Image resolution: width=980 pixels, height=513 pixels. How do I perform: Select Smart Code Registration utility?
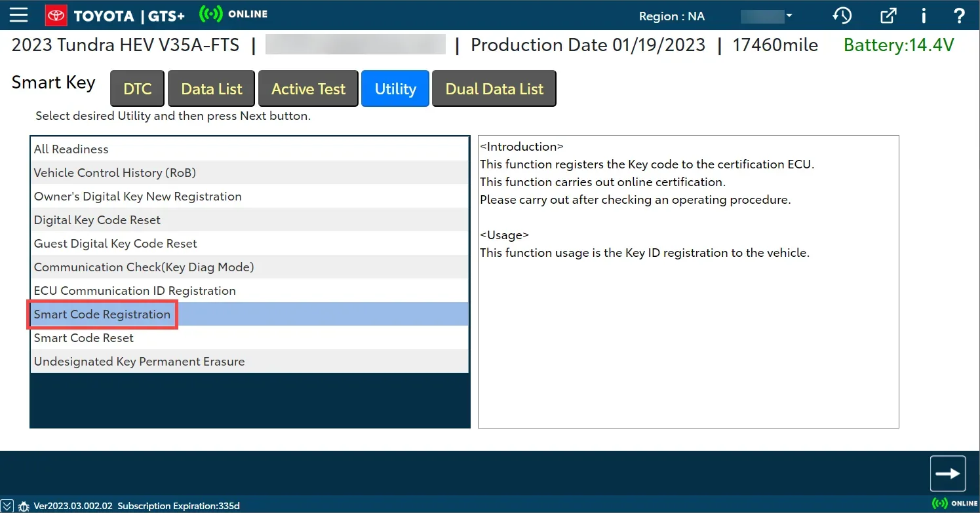click(x=250, y=314)
